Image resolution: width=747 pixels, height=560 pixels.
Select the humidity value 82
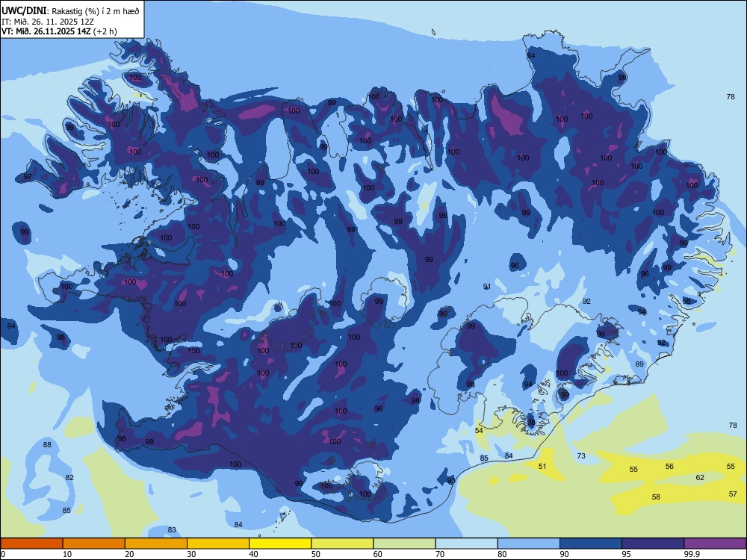(69, 478)
